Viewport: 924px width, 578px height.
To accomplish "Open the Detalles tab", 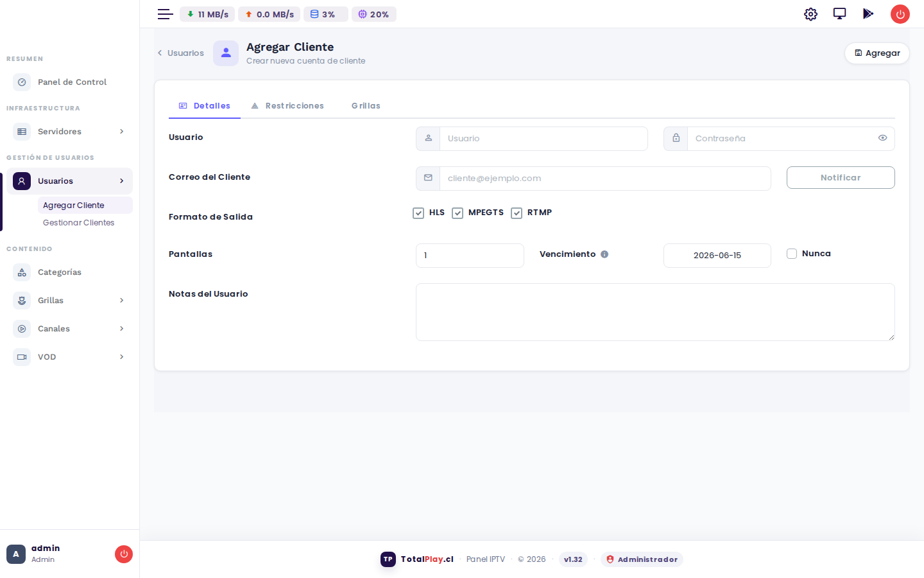I will coord(205,106).
